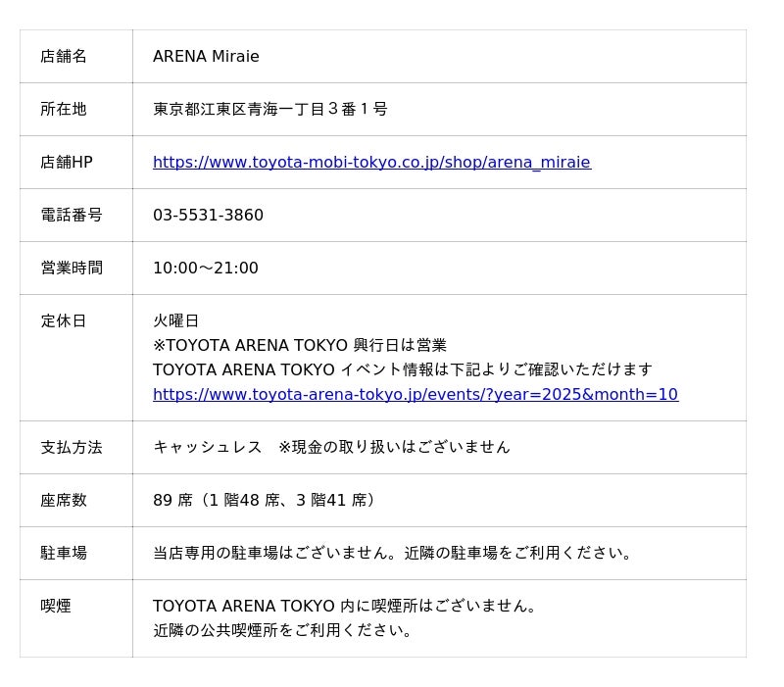Click the 駐車場 row label
This screenshot has height=687, width=784.
point(64,554)
